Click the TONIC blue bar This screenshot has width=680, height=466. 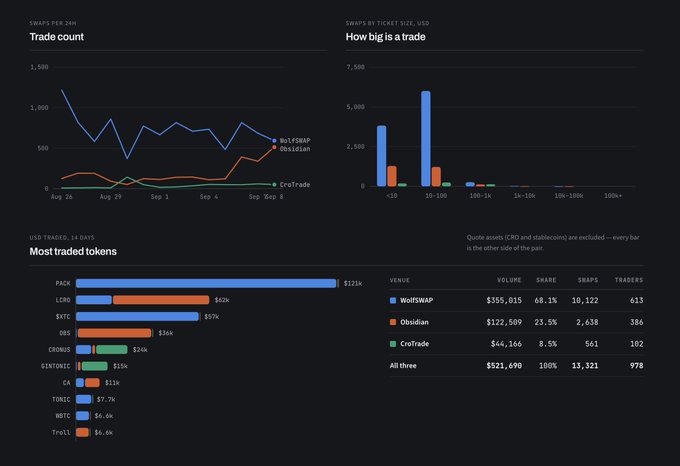83,399
